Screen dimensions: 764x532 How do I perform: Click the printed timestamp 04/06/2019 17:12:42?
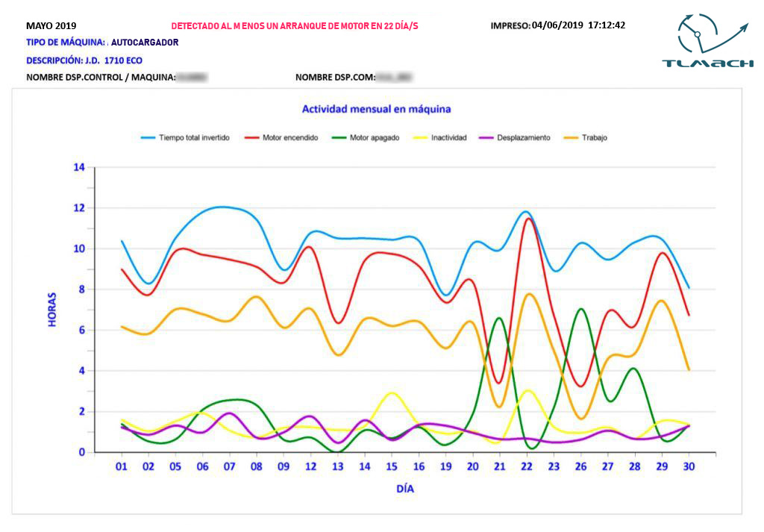[x=578, y=25]
